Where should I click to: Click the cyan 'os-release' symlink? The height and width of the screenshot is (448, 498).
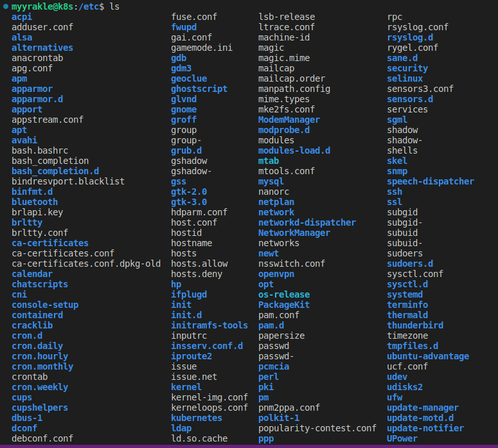point(284,294)
